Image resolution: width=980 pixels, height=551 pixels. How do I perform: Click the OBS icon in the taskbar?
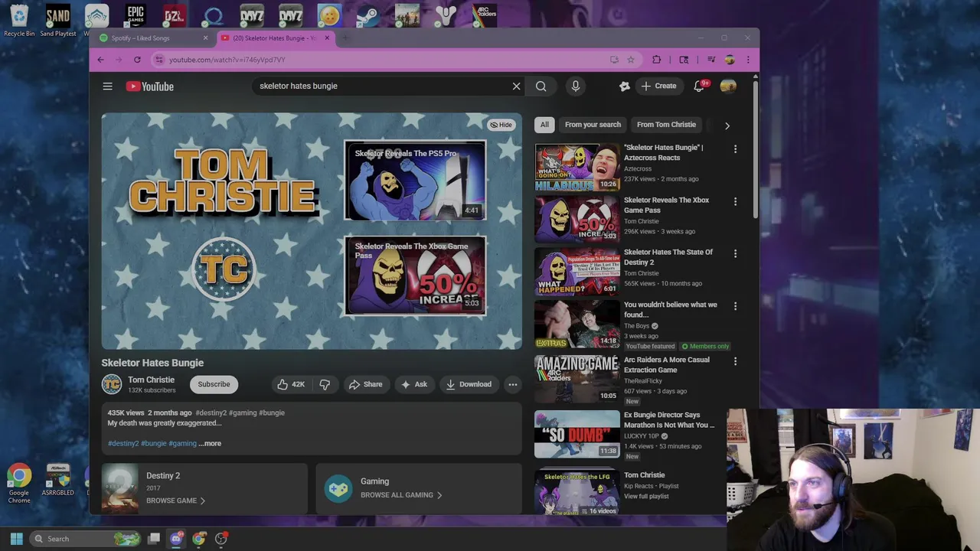click(221, 539)
